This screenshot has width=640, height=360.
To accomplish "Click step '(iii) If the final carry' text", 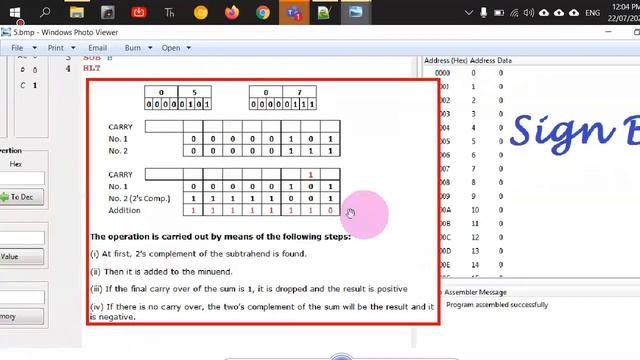I will tap(249, 289).
